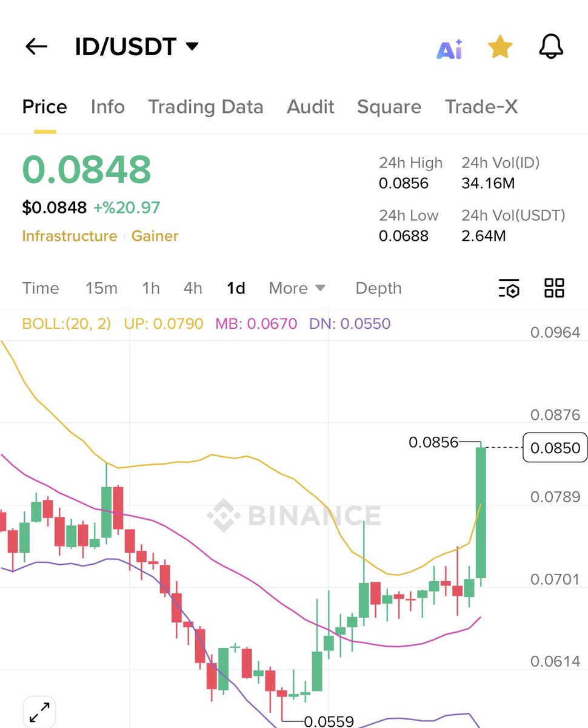Expand chart to fullscreen

point(39,712)
